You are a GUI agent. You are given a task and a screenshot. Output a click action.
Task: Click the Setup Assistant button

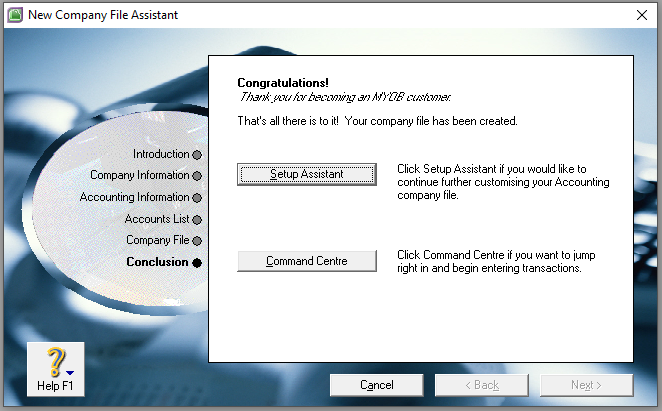coord(307,174)
